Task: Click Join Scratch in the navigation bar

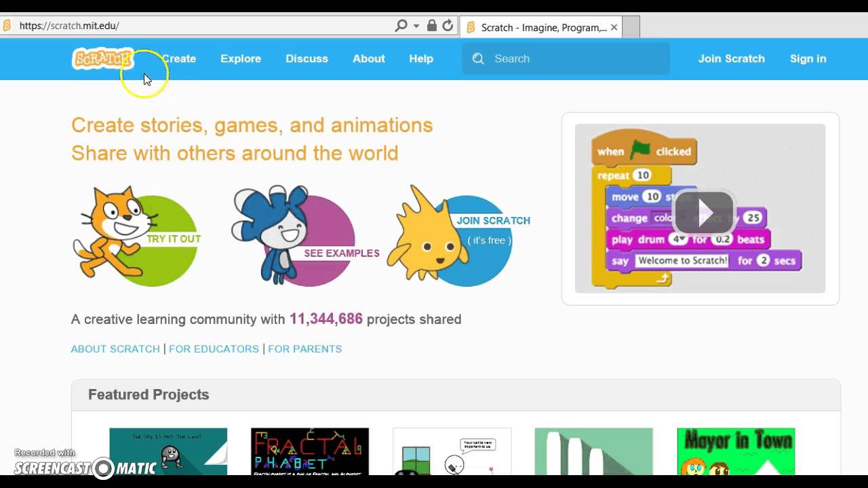Action: pyautogui.click(x=732, y=59)
